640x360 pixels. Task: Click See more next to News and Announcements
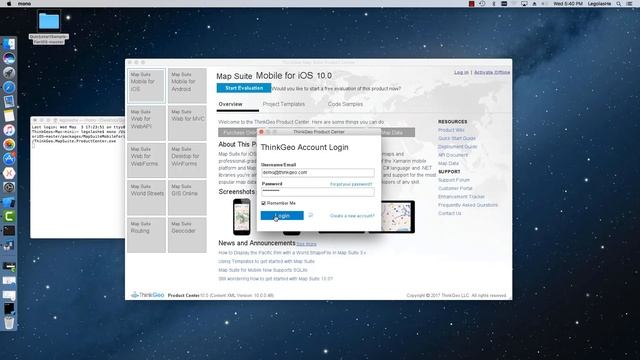[306, 244]
